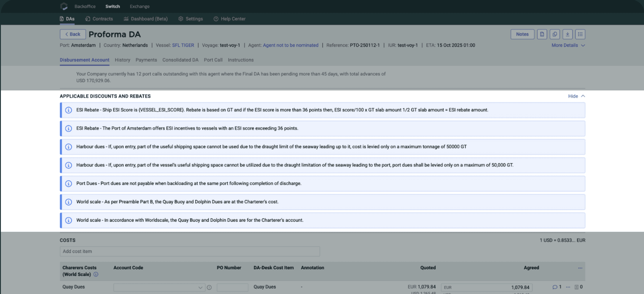Open the Notes button
This screenshot has height=294, width=644.
522,34
